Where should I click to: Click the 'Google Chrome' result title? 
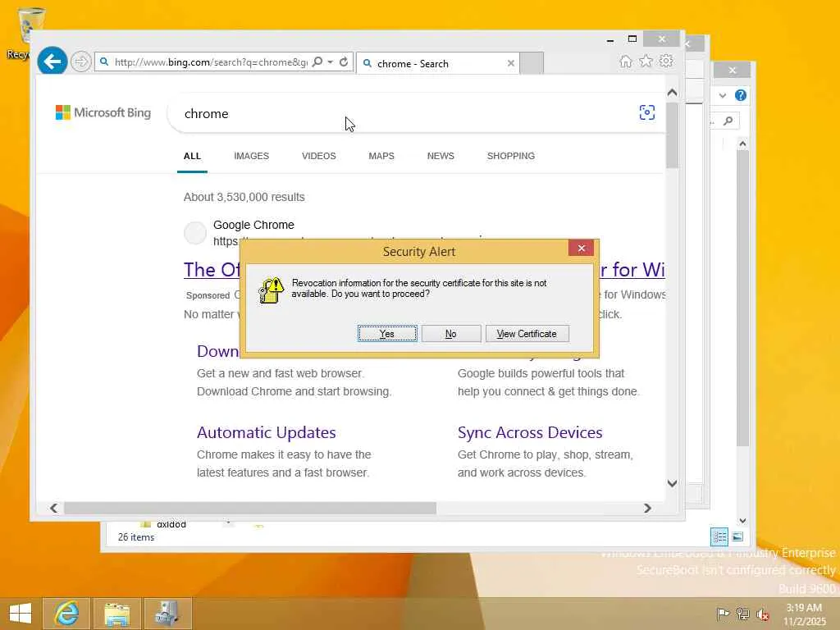[253, 225]
